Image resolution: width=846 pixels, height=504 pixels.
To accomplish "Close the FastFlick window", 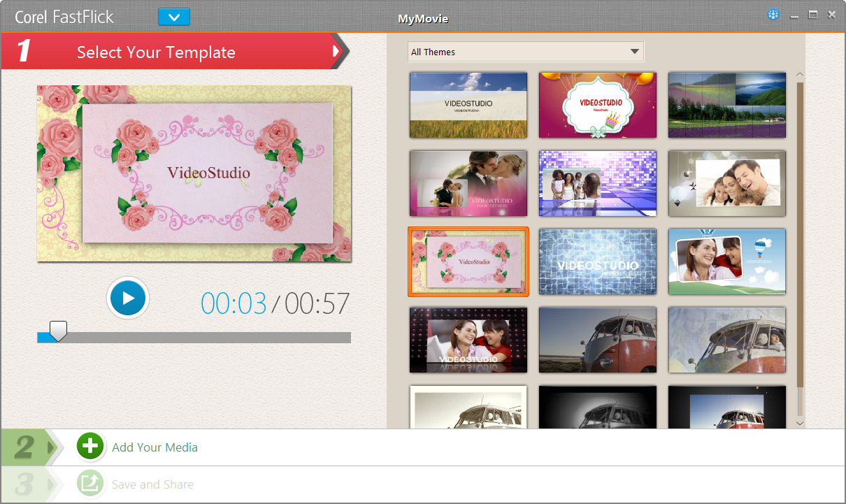I will [831, 15].
